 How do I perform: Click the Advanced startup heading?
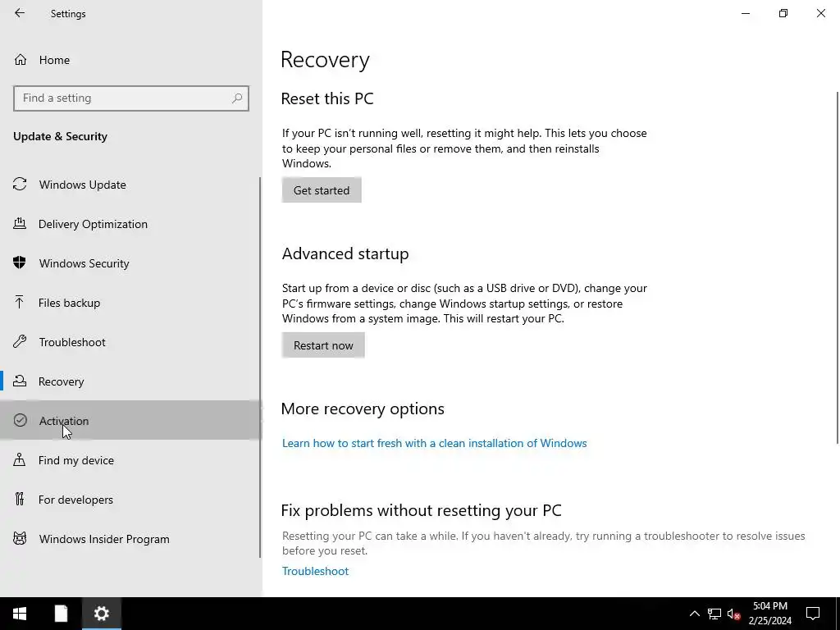tap(345, 253)
